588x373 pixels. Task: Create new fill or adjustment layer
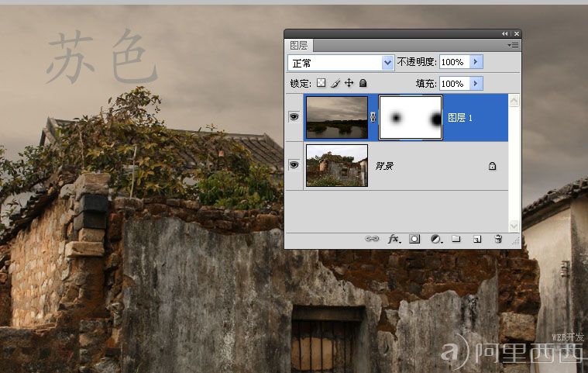pyautogui.click(x=436, y=239)
